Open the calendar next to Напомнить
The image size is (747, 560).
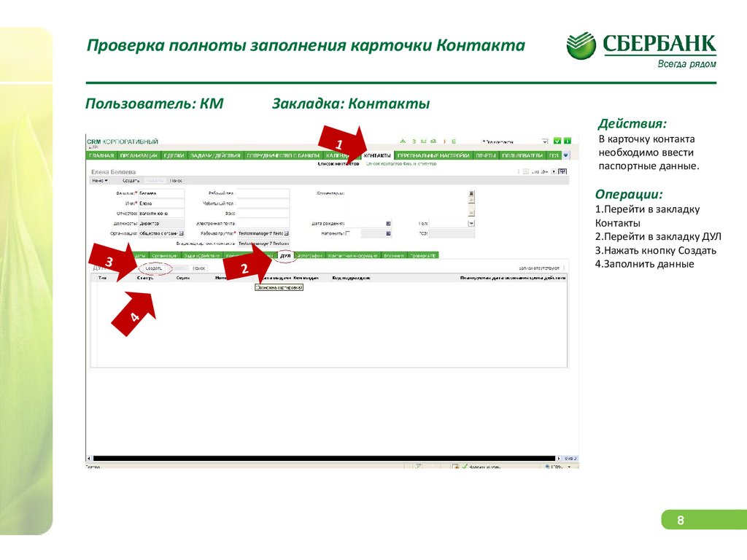tap(388, 233)
